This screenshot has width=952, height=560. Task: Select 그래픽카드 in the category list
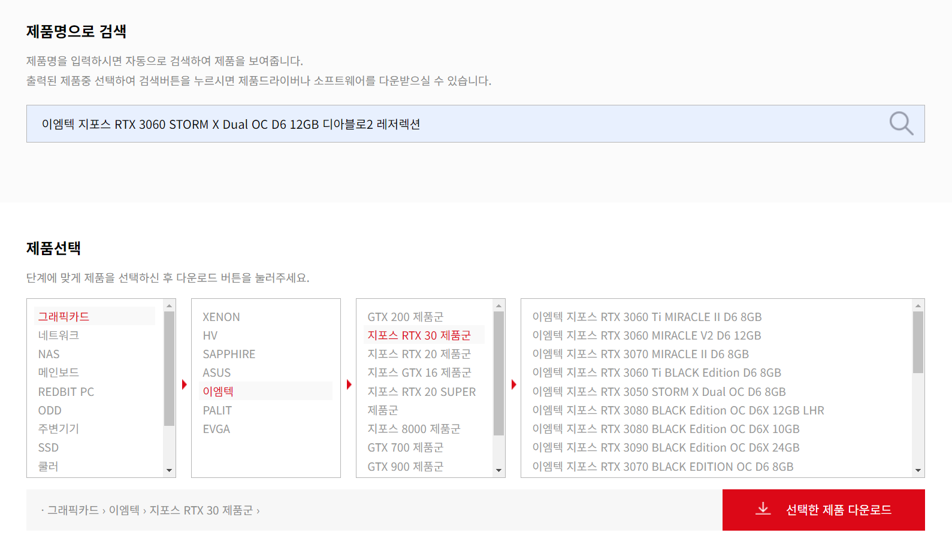pos(95,316)
